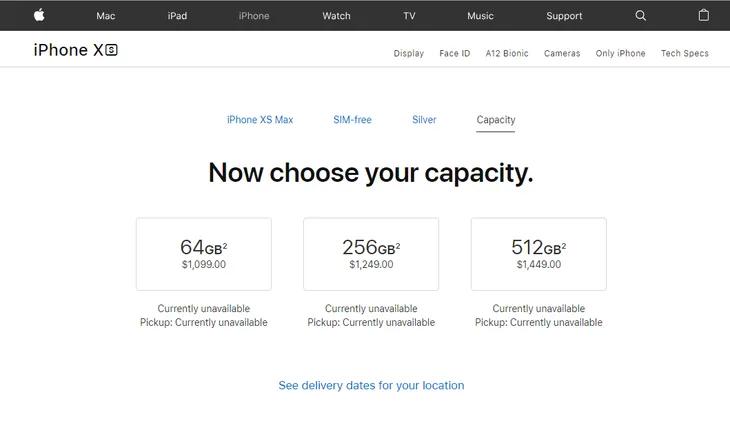Open the Only iPhone link

[x=621, y=54]
